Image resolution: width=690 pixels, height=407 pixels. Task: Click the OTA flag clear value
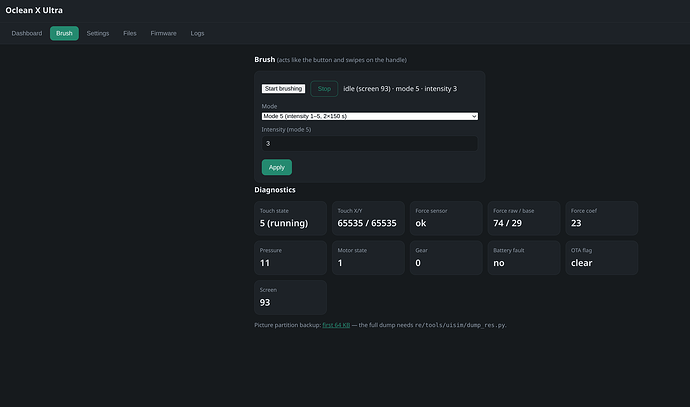tap(581, 263)
